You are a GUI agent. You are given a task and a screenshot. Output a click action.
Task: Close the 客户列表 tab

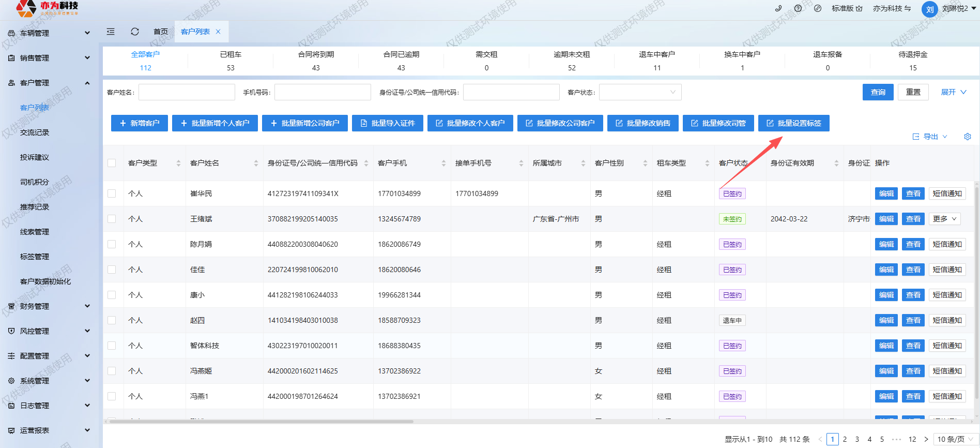tap(218, 32)
